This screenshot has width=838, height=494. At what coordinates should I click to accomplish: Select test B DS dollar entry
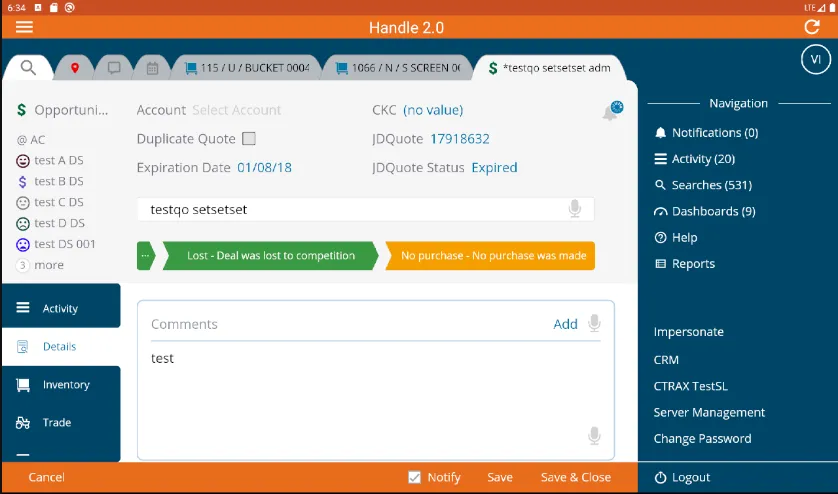tap(50, 181)
